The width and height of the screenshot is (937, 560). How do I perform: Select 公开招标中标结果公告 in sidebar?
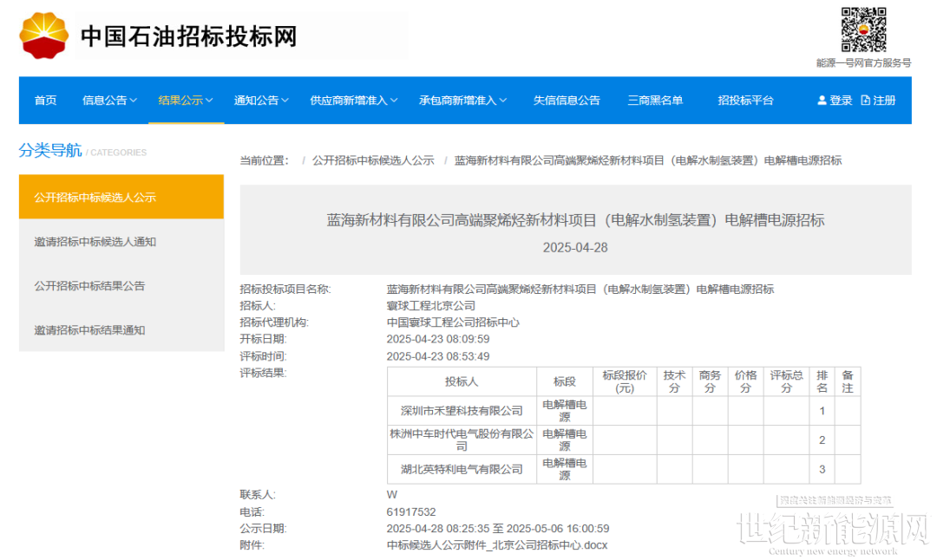pos(121,285)
